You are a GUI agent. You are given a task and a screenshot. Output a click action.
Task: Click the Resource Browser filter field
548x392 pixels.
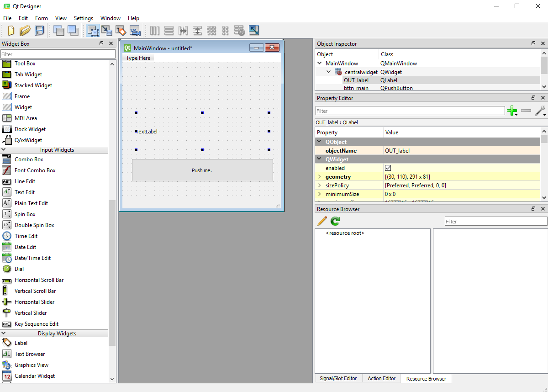coord(496,222)
